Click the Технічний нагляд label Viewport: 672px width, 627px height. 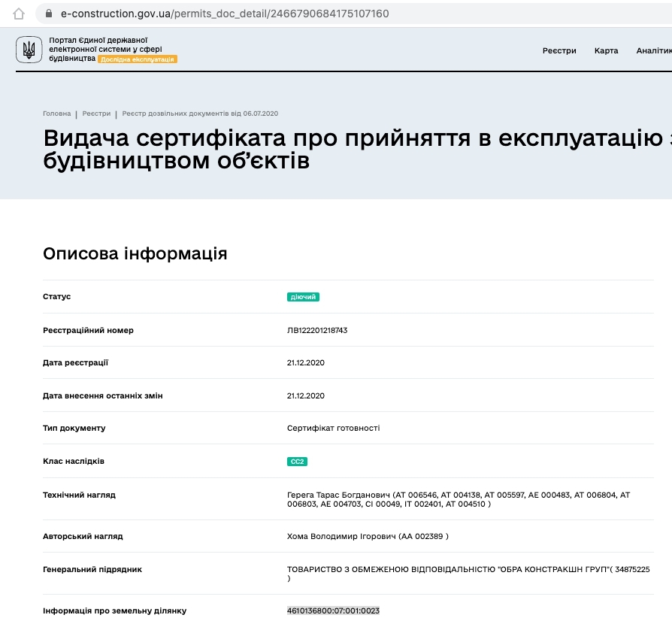79,495
